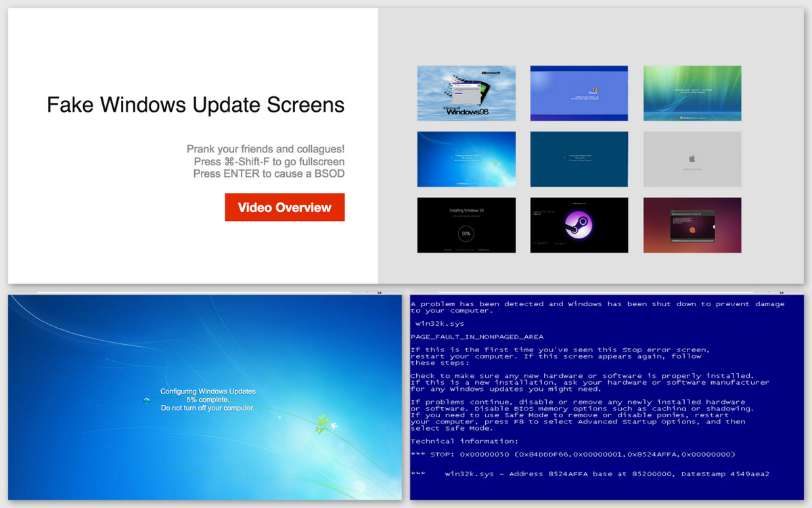Click the 'Prank your friends and collagues!' line
Screen dimensions: 812x508
(x=266, y=149)
